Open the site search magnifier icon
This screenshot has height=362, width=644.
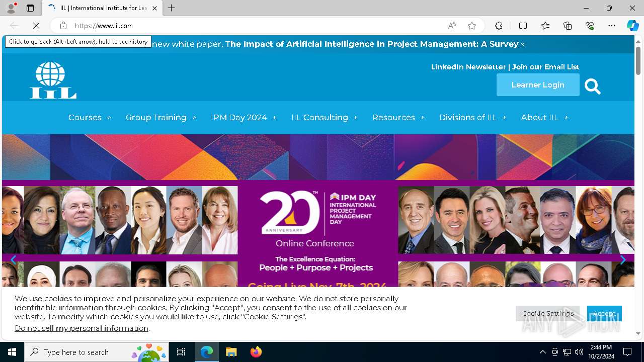[x=593, y=86]
